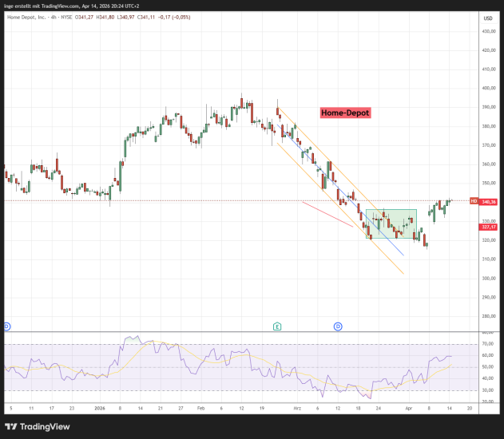Click the 4h interval in chart legend
The width and height of the screenshot is (504, 439).
54,18
